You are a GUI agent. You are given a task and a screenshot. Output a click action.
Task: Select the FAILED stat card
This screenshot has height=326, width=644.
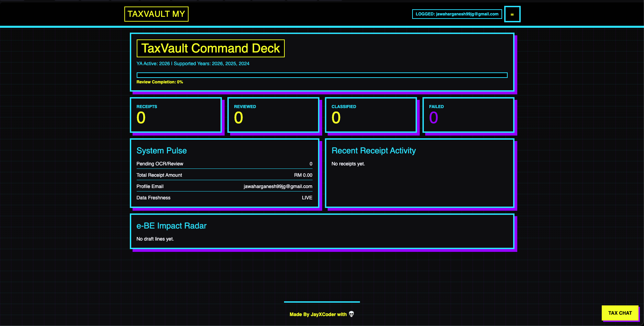468,115
